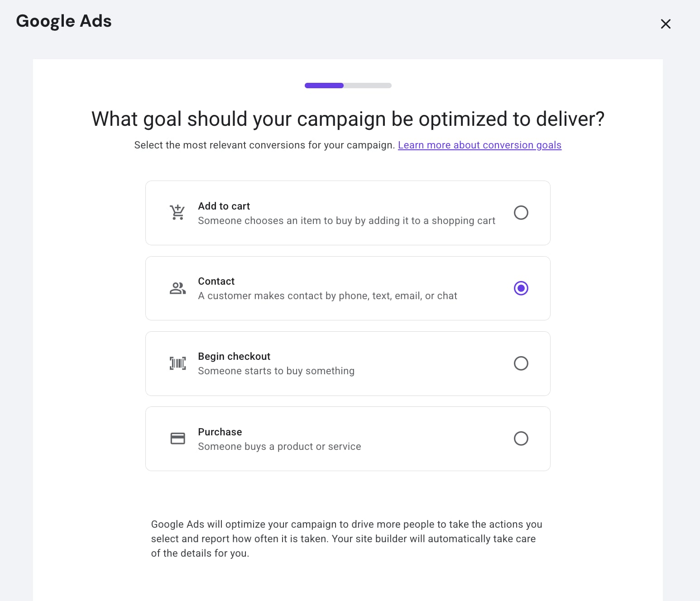This screenshot has height=601, width=700.
Task: Click the Begin checkout barcode icon
Action: [177, 363]
